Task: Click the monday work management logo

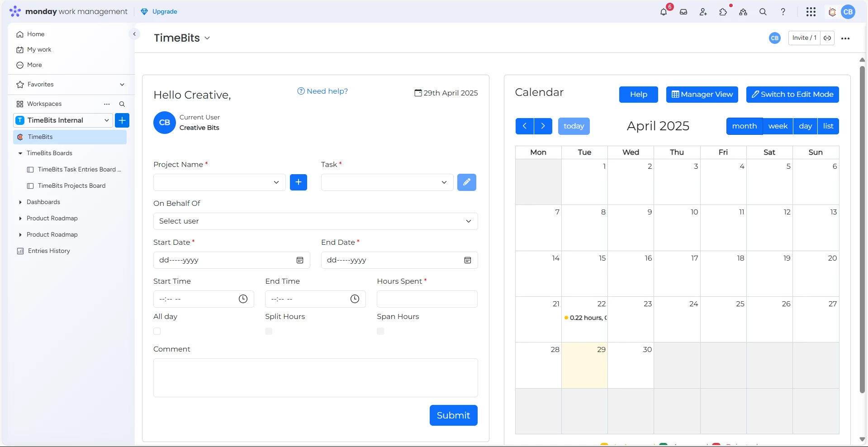Action: tap(68, 12)
